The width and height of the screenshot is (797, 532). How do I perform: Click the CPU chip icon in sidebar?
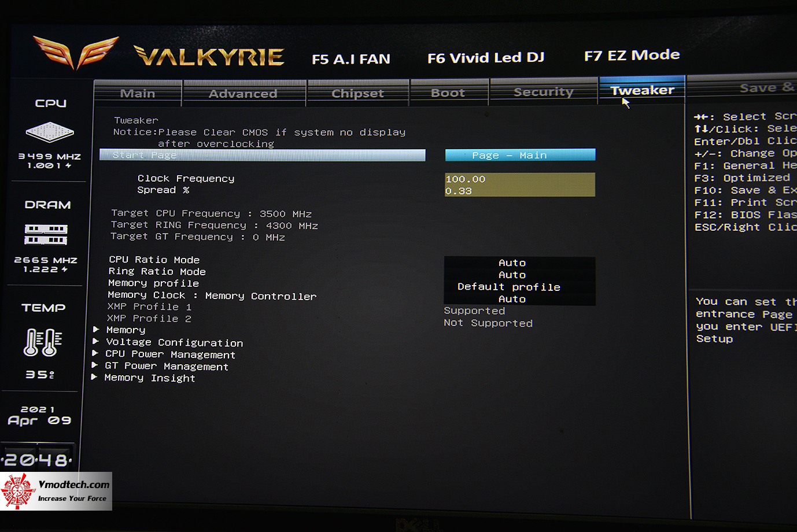50,132
